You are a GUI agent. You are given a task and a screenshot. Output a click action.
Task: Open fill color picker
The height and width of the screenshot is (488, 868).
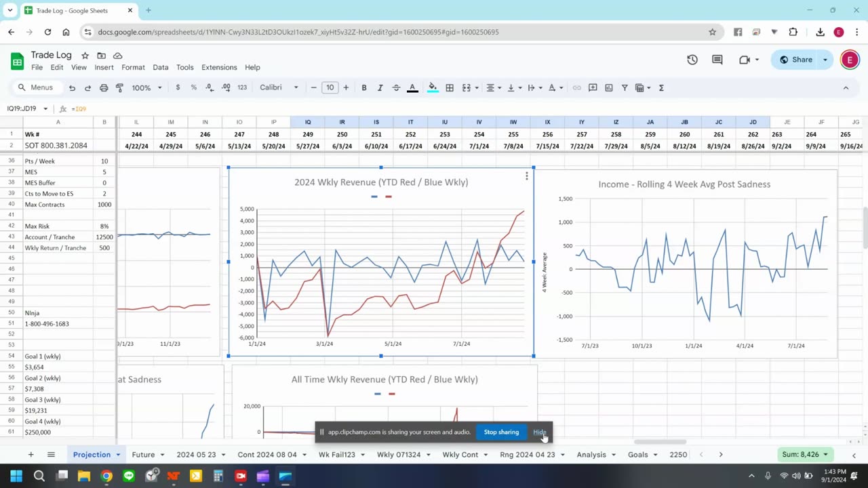(x=433, y=87)
